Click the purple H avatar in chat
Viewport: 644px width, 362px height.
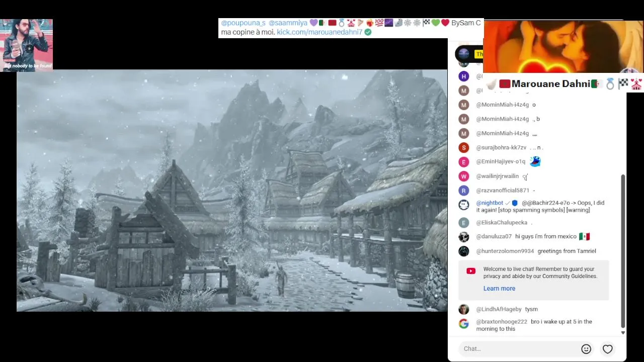[x=464, y=76]
